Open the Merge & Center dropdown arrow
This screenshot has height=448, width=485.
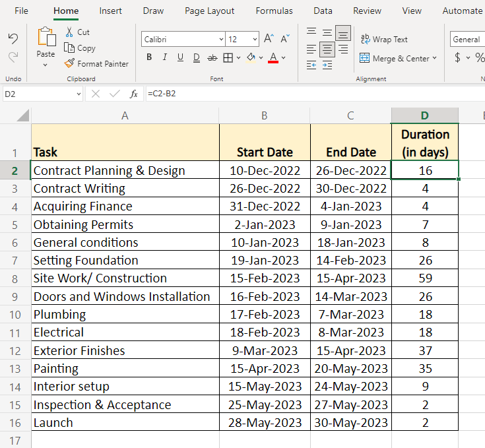(x=435, y=59)
